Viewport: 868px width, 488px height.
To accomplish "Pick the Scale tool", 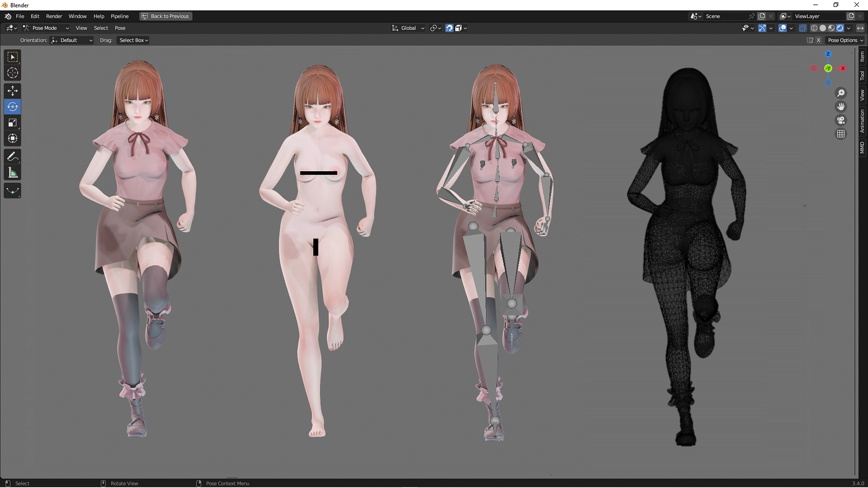I will [12, 123].
